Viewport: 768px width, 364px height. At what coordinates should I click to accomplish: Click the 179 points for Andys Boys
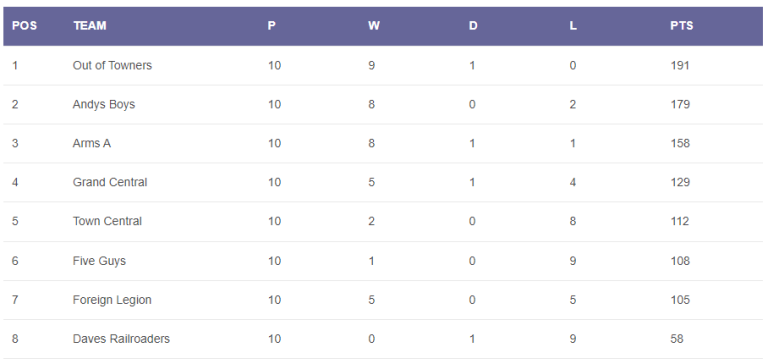680,104
